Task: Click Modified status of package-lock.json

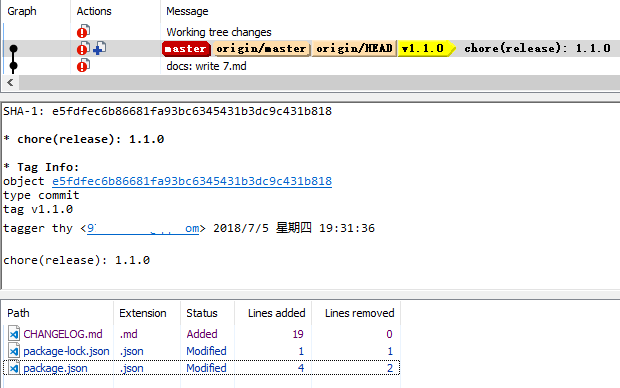Action: coord(206,351)
